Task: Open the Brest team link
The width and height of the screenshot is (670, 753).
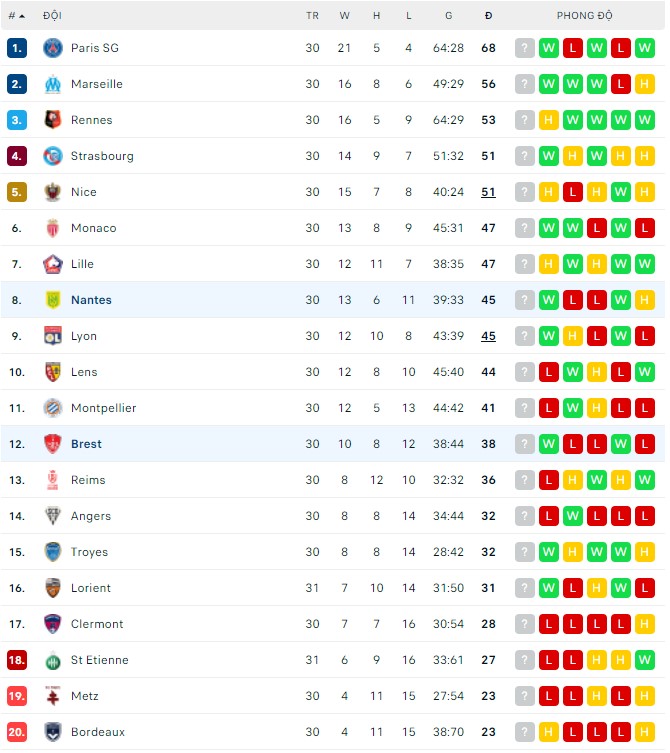Action: click(x=86, y=444)
